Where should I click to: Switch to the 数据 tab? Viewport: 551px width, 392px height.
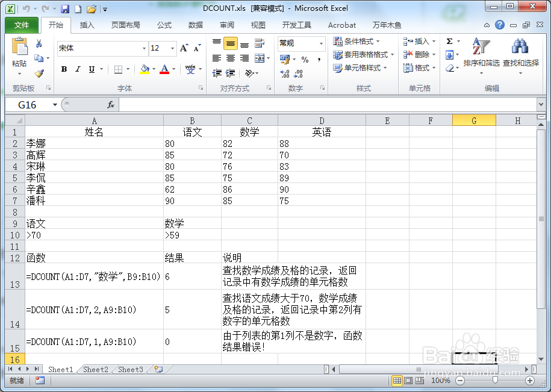click(x=195, y=25)
